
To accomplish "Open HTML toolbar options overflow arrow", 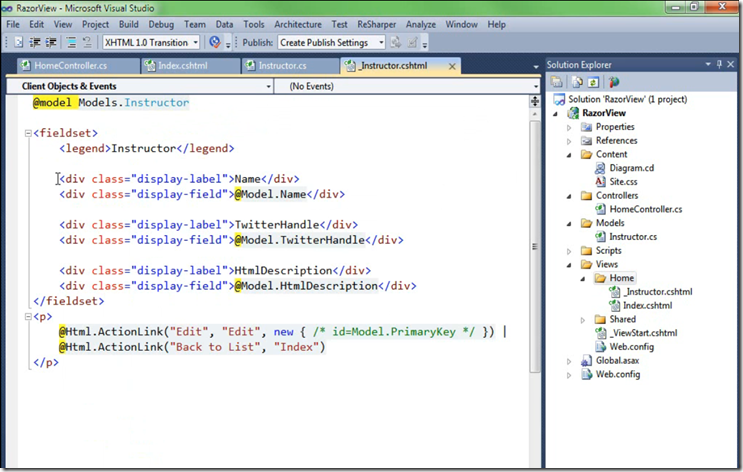I will point(228,45).
